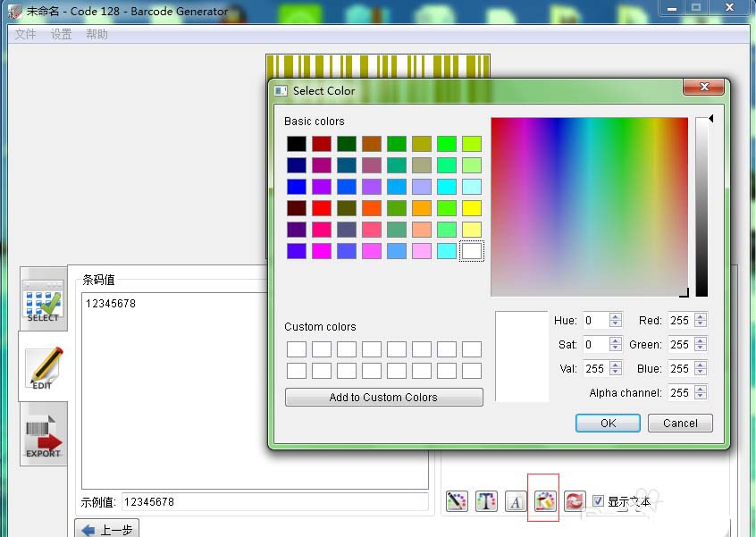The height and width of the screenshot is (537, 756).
Task: Open the 设置 menu
Action: click(x=62, y=34)
